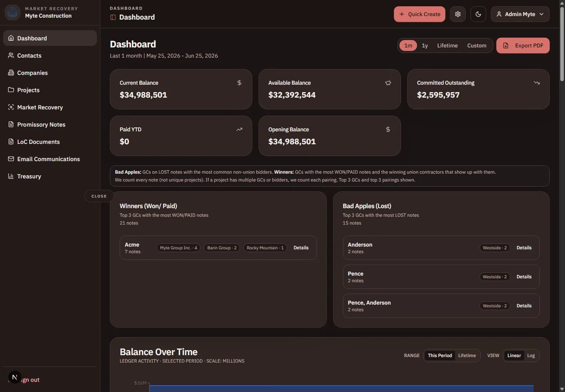This screenshot has height=392, width=565.
Task: Expand Details for Pence, Anderson row
Action: pyautogui.click(x=524, y=306)
